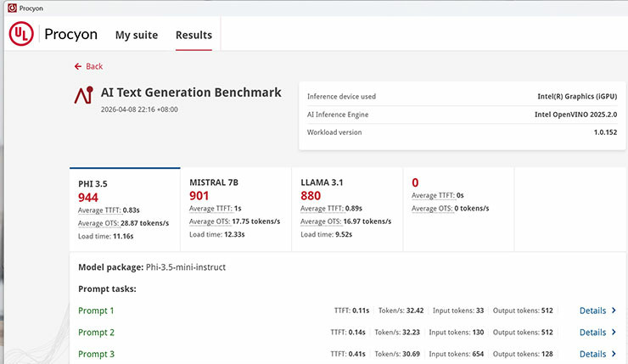Click Load time 11.16s text
The width and height of the screenshot is (628, 364).
(x=106, y=236)
